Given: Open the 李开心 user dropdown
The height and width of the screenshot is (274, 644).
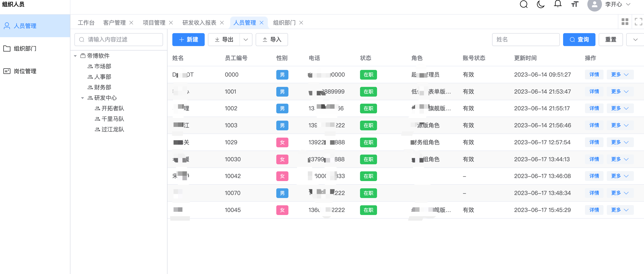Looking at the screenshot, I should [x=618, y=4].
